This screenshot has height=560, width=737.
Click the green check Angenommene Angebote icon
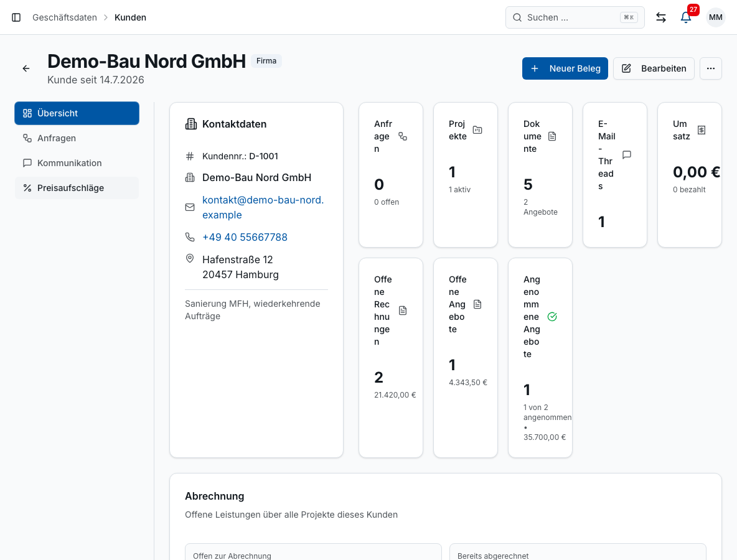pyautogui.click(x=552, y=317)
